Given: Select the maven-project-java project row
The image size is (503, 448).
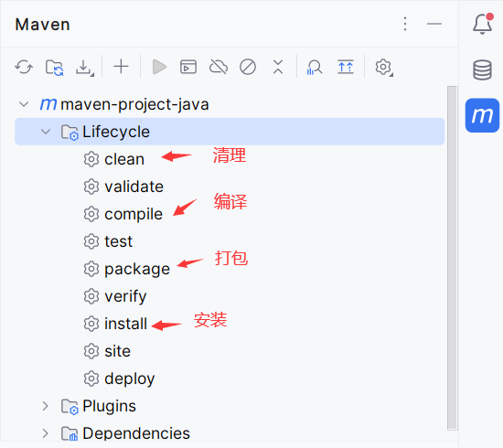Looking at the screenshot, I should click(230, 104).
